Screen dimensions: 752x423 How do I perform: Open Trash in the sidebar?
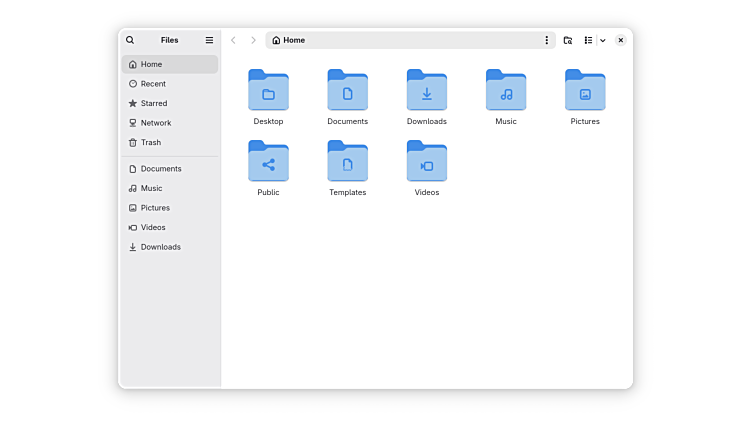[x=150, y=142]
